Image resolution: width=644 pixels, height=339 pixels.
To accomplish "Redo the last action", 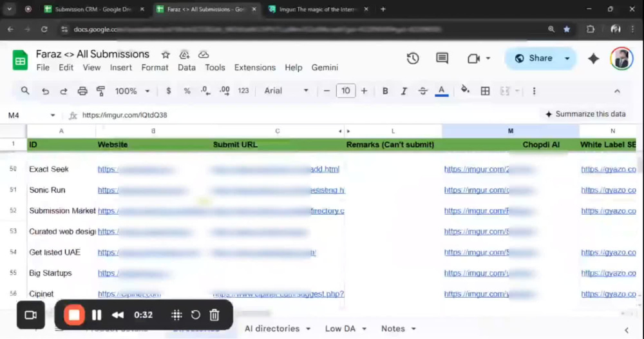I will click(64, 92).
